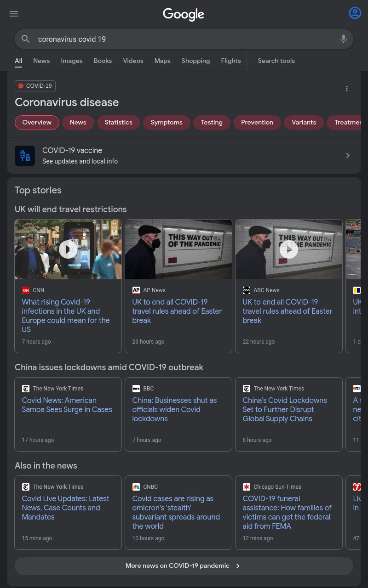Select the Testing chip
The image size is (368, 588).
pyautogui.click(x=212, y=122)
